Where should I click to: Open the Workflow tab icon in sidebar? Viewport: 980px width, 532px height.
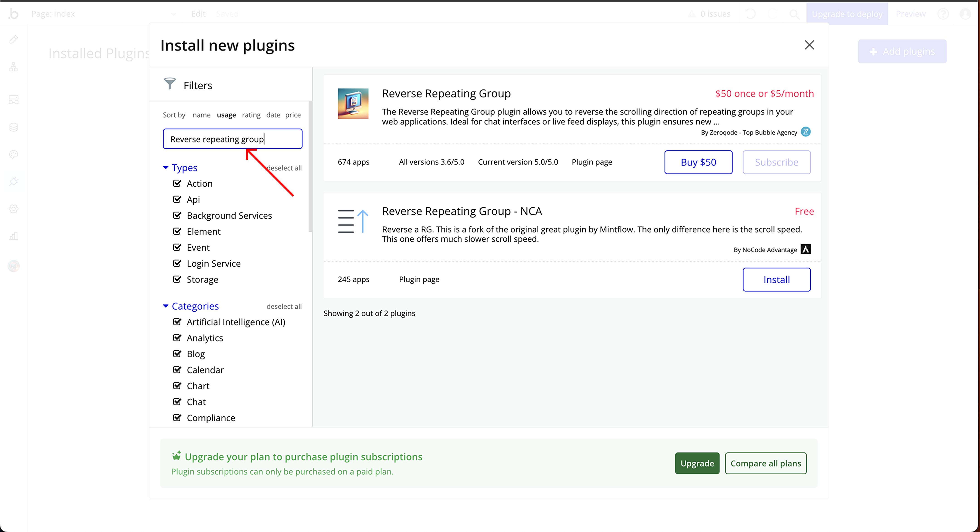[14, 67]
